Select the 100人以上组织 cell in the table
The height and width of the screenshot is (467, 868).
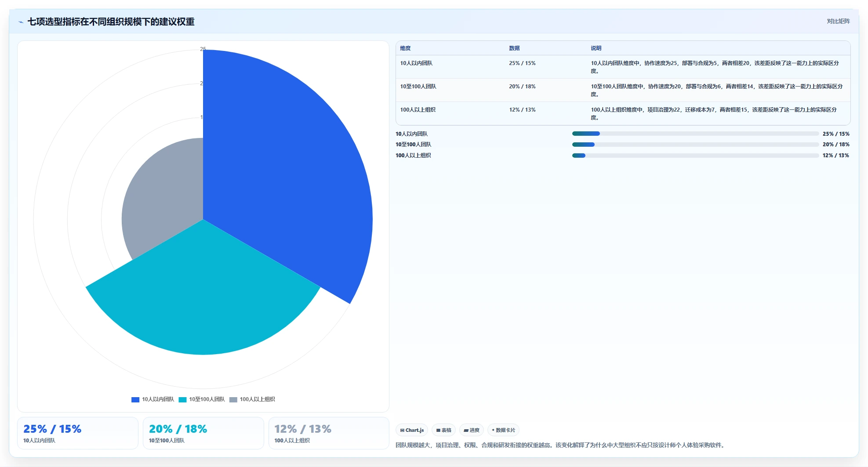coord(418,110)
